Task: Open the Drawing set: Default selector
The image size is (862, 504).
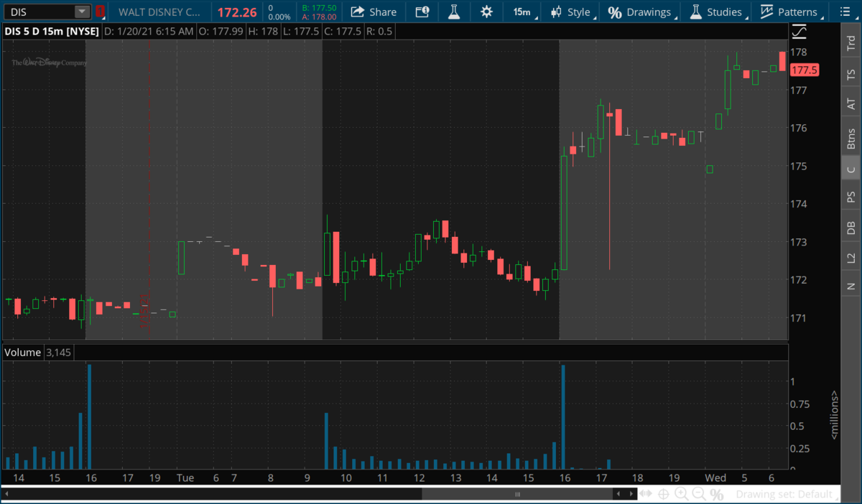Action: [787, 494]
